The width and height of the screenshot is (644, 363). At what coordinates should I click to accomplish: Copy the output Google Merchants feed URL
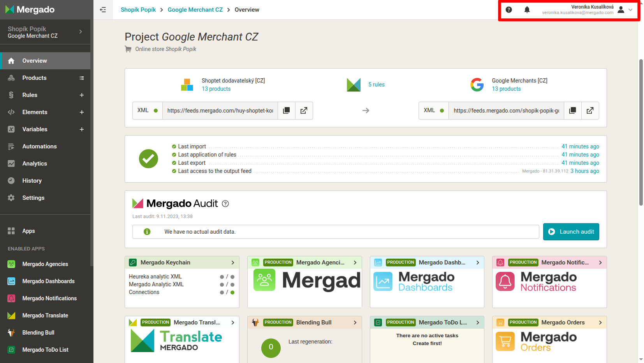(572, 111)
